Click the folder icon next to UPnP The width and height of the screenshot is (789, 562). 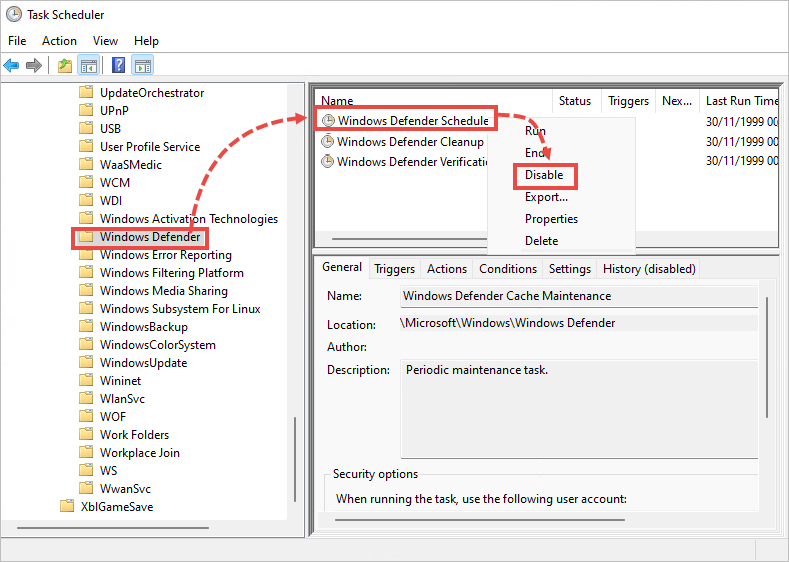tap(87, 110)
